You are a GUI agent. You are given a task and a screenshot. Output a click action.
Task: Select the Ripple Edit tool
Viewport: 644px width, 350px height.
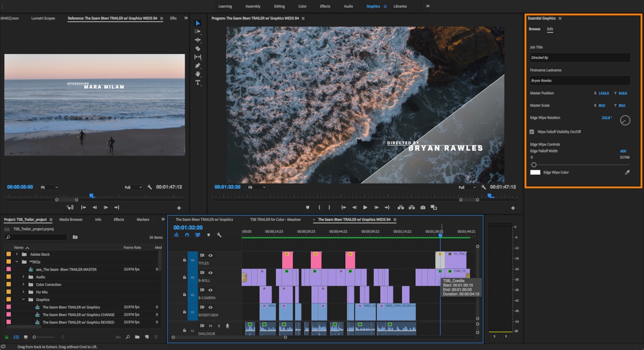tap(198, 40)
